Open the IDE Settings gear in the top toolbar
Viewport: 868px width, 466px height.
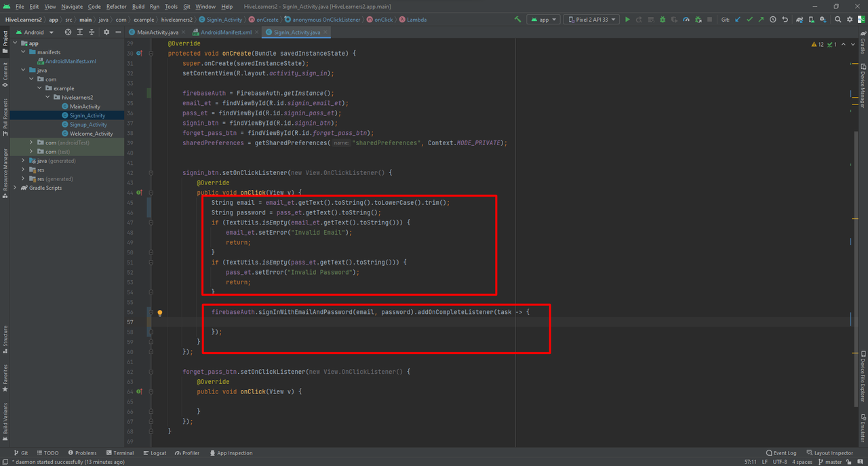[x=850, y=20]
